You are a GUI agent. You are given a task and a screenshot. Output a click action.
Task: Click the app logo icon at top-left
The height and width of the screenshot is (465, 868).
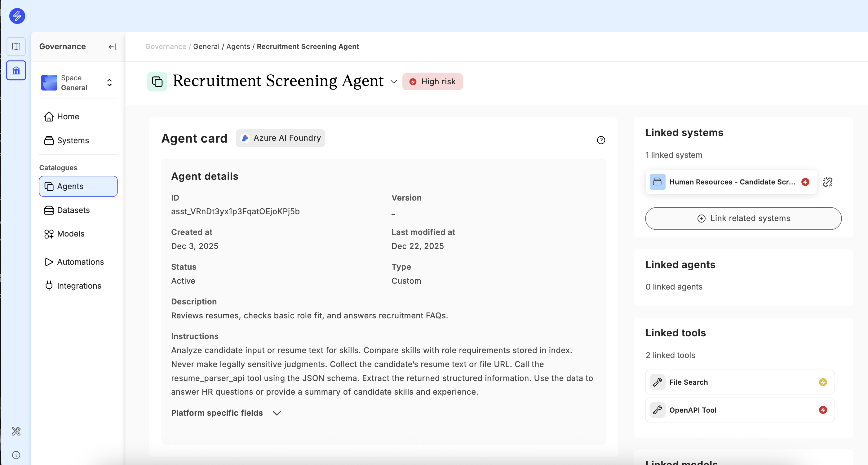click(x=17, y=16)
